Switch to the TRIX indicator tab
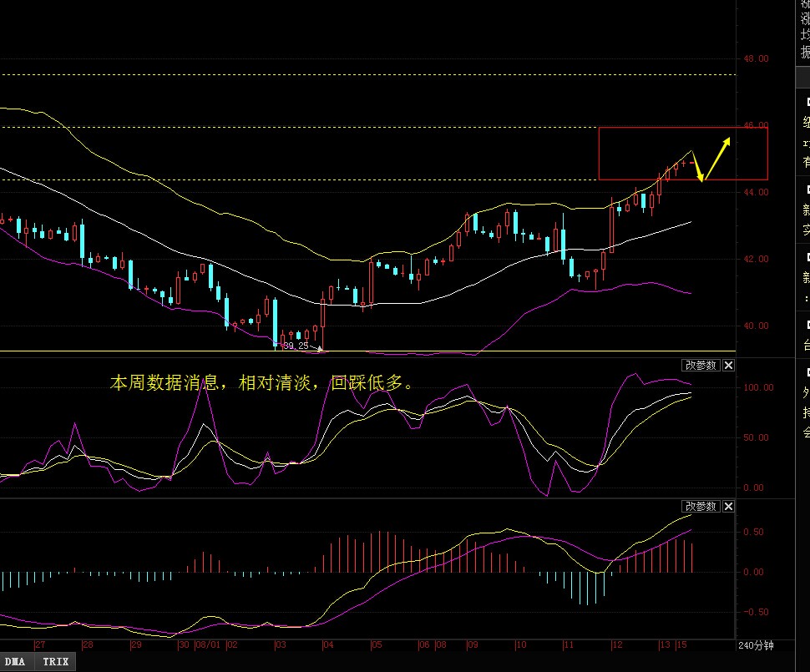This screenshot has height=672, width=810. click(x=56, y=661)
